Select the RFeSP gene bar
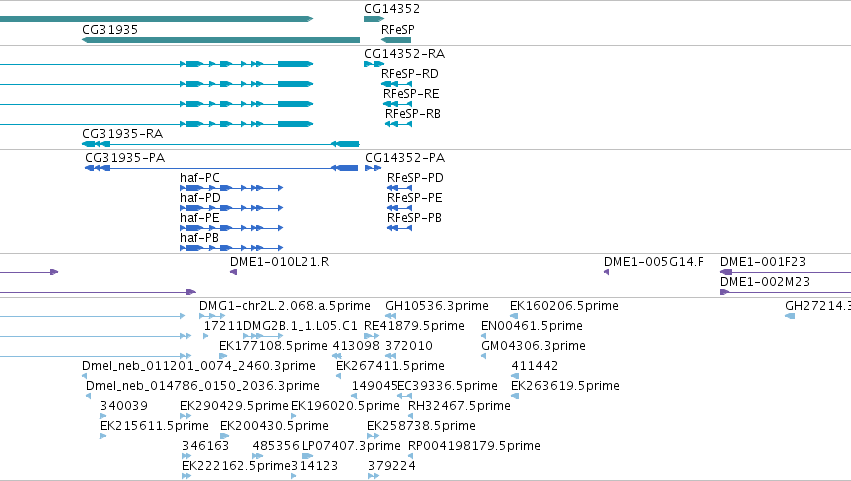851x481 pixels. 396,40
